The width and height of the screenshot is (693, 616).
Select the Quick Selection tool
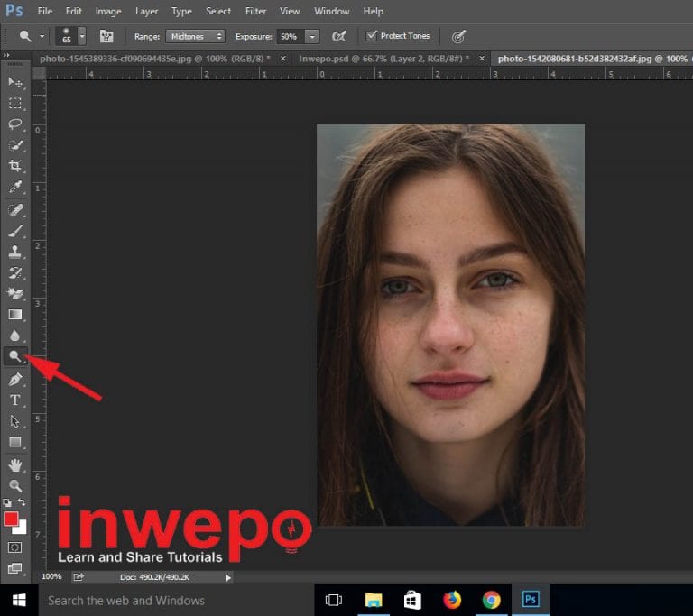[15, 145]
